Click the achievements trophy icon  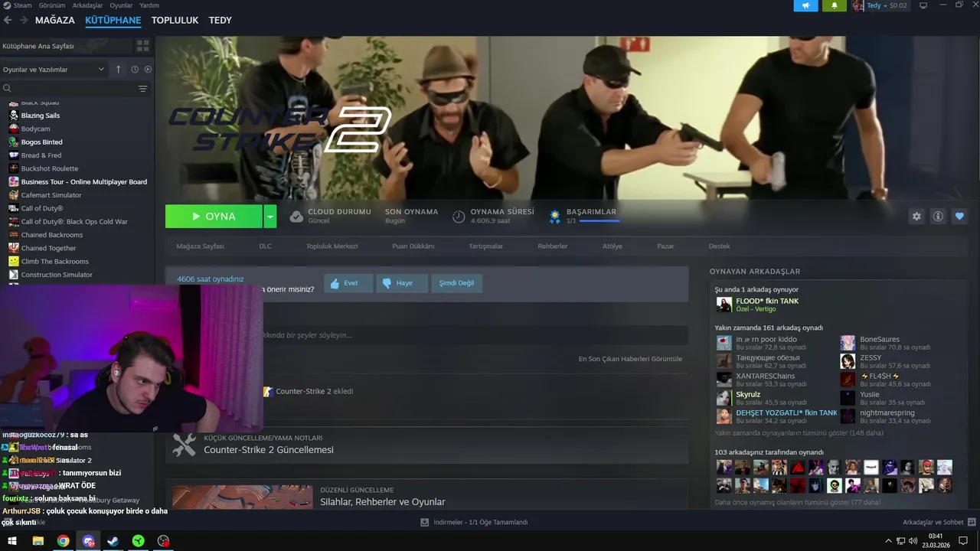[555, 217]
